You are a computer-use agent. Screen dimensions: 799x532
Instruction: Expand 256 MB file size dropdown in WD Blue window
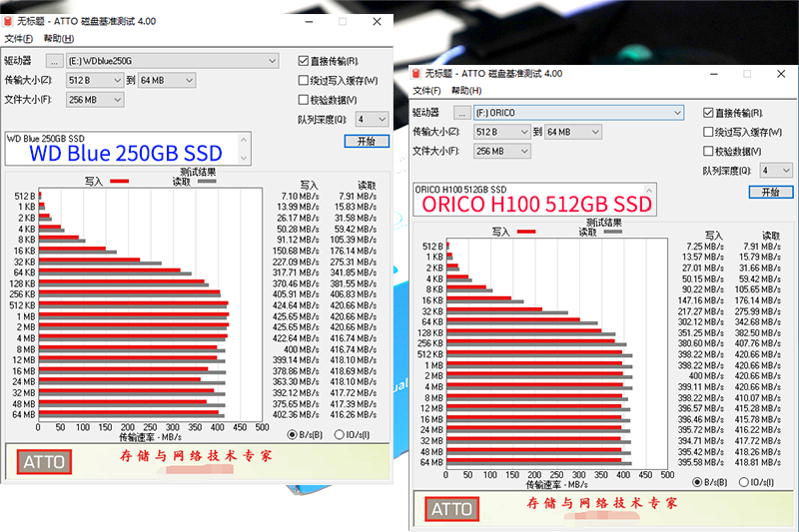pos(95,100)
